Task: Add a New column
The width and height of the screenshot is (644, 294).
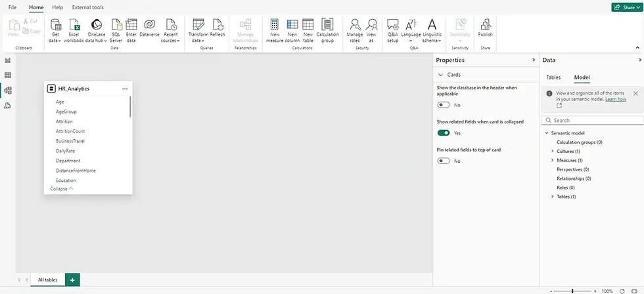Action: [x=292, y=31]
